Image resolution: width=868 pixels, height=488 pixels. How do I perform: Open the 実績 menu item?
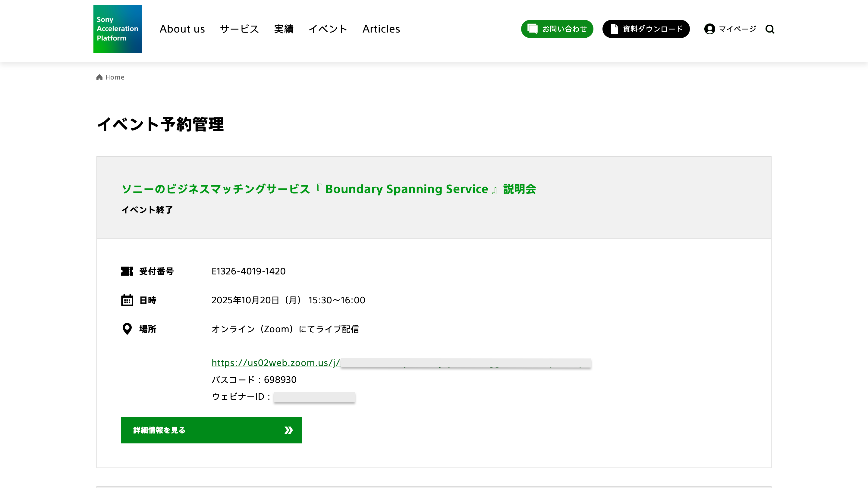point(284,29)
